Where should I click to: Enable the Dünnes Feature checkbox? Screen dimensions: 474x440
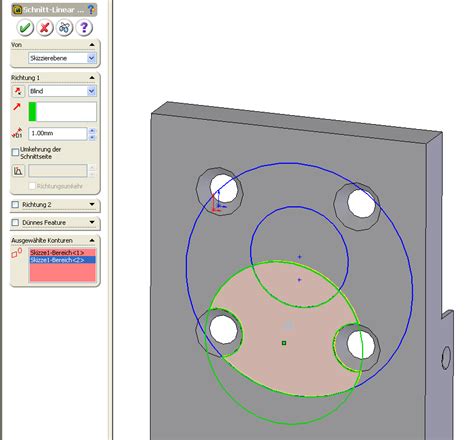point(15,222)
